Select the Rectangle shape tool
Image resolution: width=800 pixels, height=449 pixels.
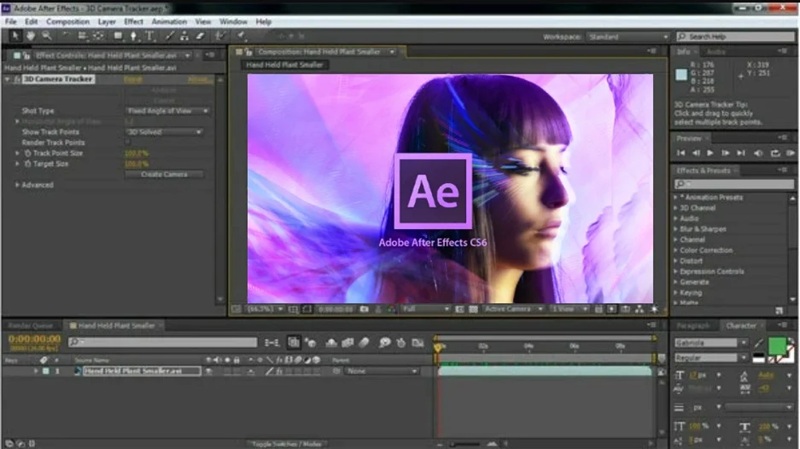click(x=118, y=36)
